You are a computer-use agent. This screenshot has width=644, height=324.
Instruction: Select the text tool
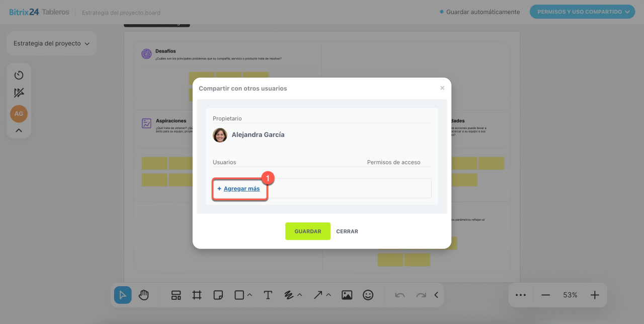pyautogui.click(x=268, y=295)
